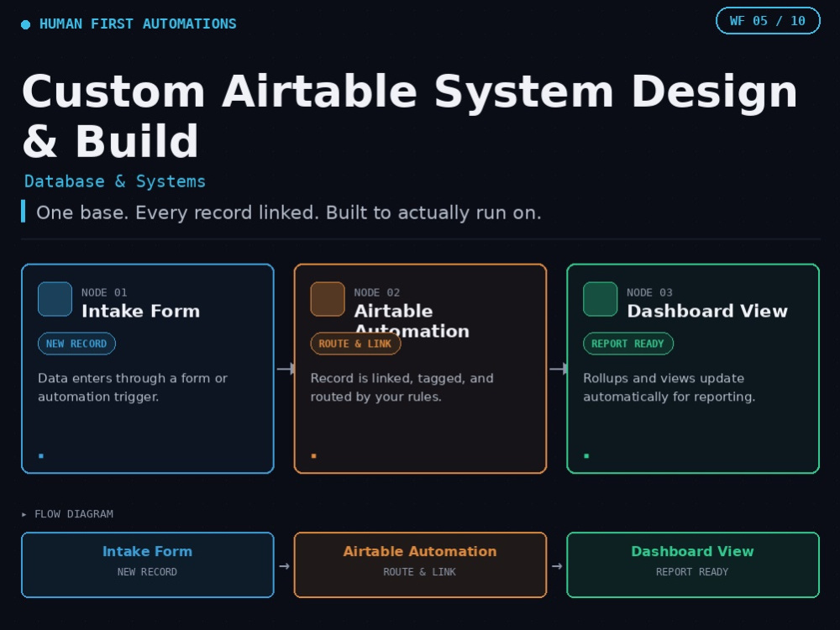Click the small orange square in Automation card
The height and width of the screenshot is (630, 840).
314,456
